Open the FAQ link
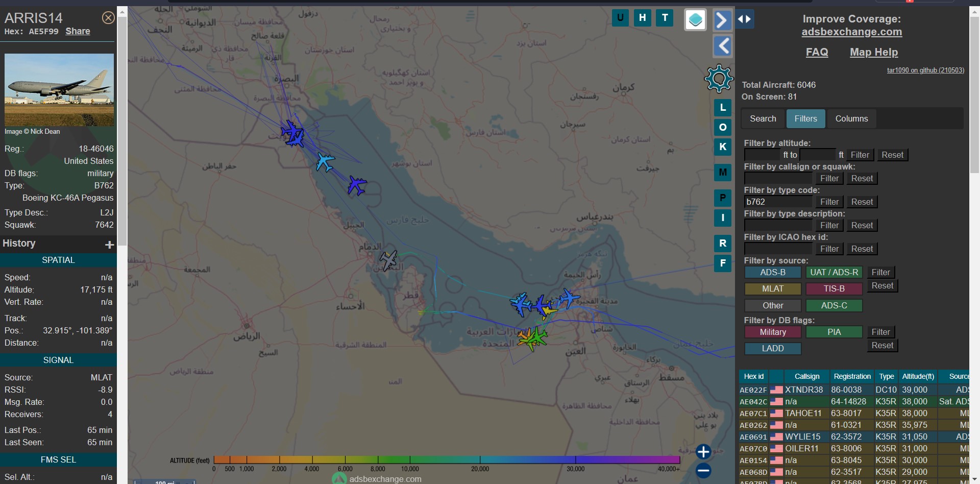 pos(817,52)
